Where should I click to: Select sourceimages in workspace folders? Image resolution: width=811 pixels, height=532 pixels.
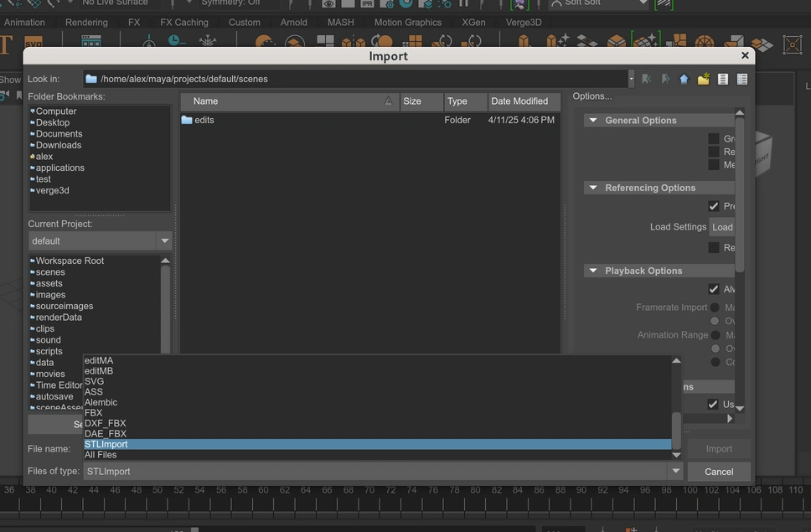point(65,306)
